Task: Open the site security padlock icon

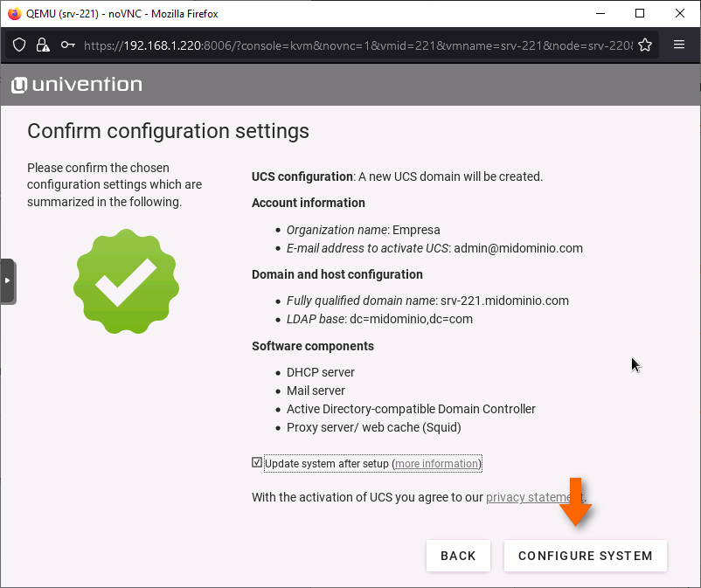Action: click(x=43, y=45)
